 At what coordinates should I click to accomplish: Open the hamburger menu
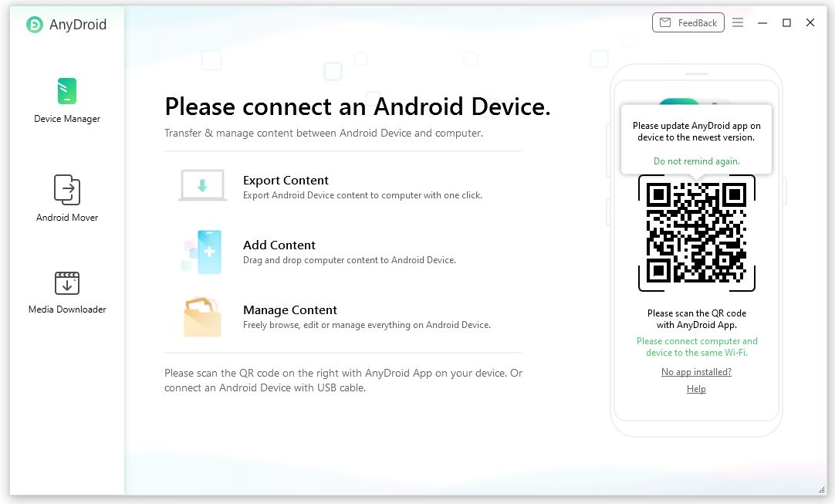(x=738, y=22)
